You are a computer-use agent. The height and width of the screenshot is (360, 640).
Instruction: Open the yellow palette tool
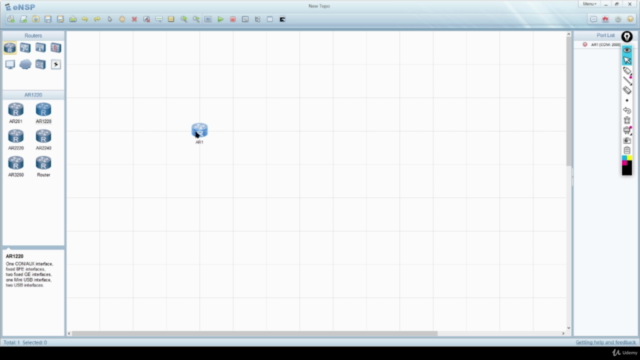171,19
